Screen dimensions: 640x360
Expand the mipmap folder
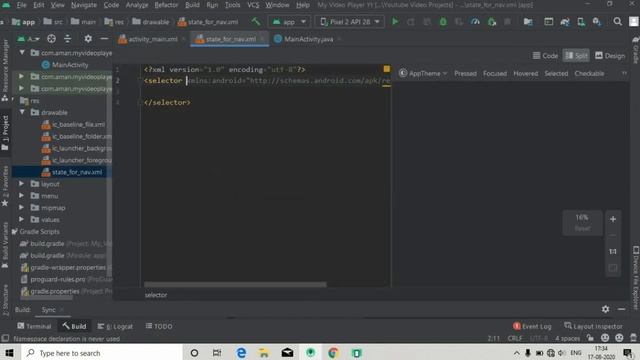pyautogui.click(x=21, y=208)
